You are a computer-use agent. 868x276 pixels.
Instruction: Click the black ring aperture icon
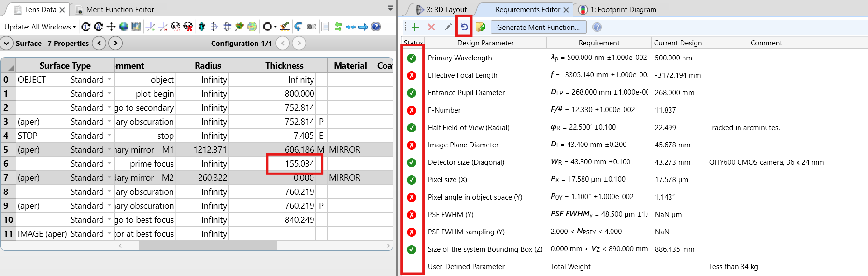click(267, 27)
